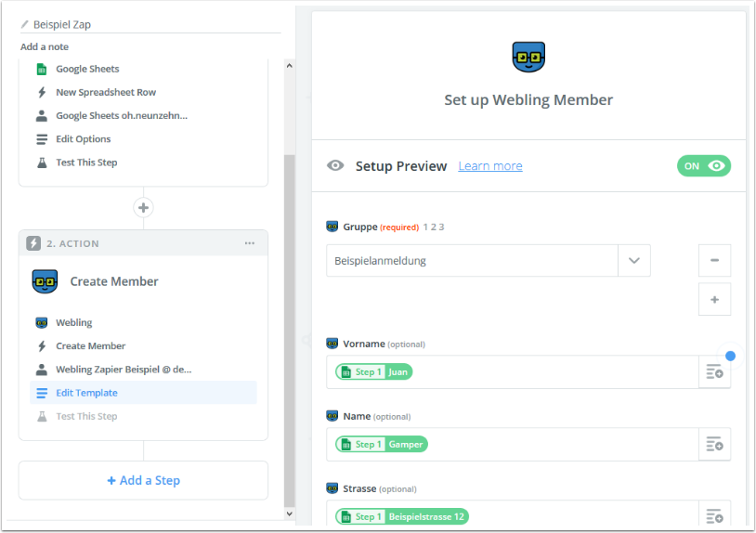
Task: Click the lines icon beside Edit Options
Action: coord(42,139)
